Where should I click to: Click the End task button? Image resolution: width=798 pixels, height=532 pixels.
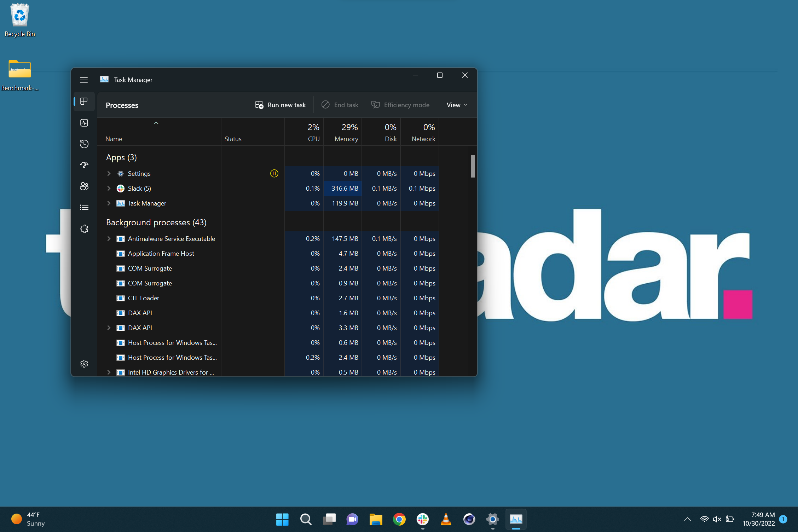(x=340, y=104)
